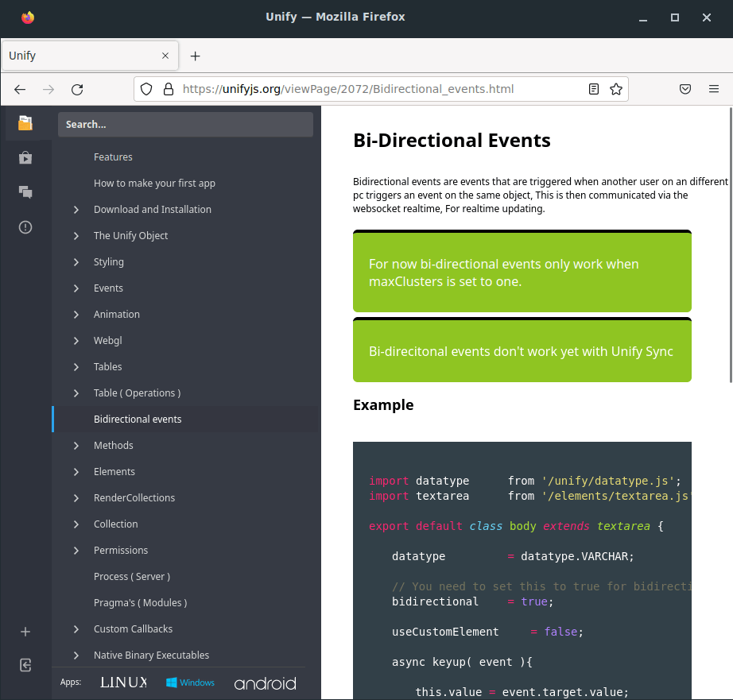Toggle reader view icon
Image resolution: width=733 pixels, height=700 pixels.
click(594, 89)
